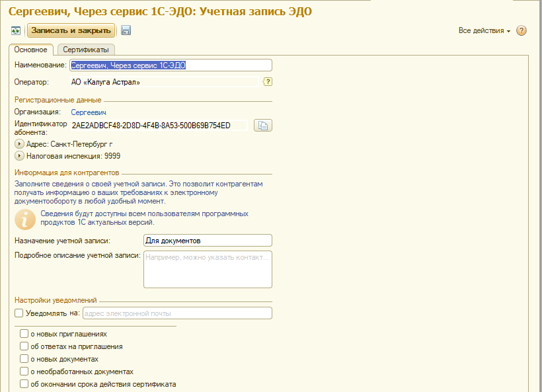The image size is (542, 392).
Task: Check 'о новых приглашениях' notification
Action: (24, 334)
